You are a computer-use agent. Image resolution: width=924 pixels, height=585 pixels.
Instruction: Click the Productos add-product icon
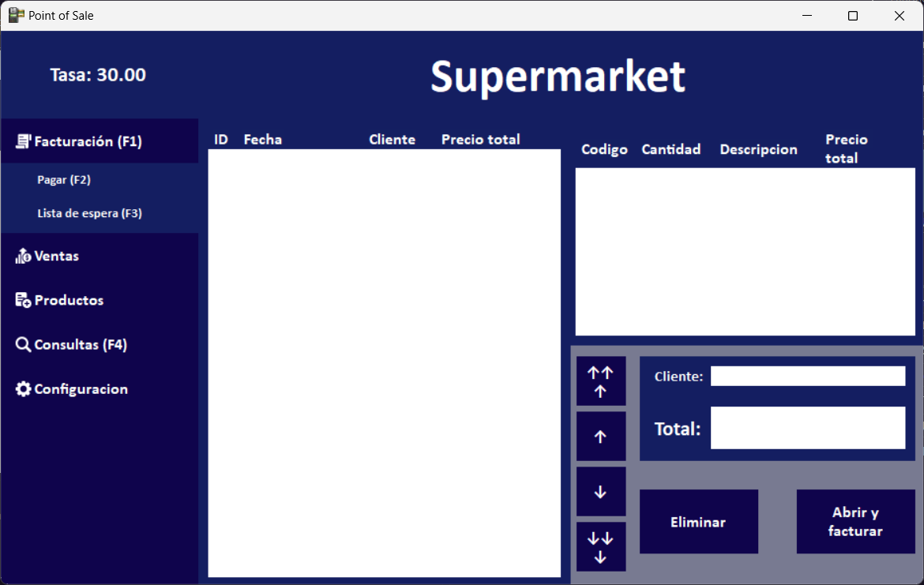pos(23,300)
